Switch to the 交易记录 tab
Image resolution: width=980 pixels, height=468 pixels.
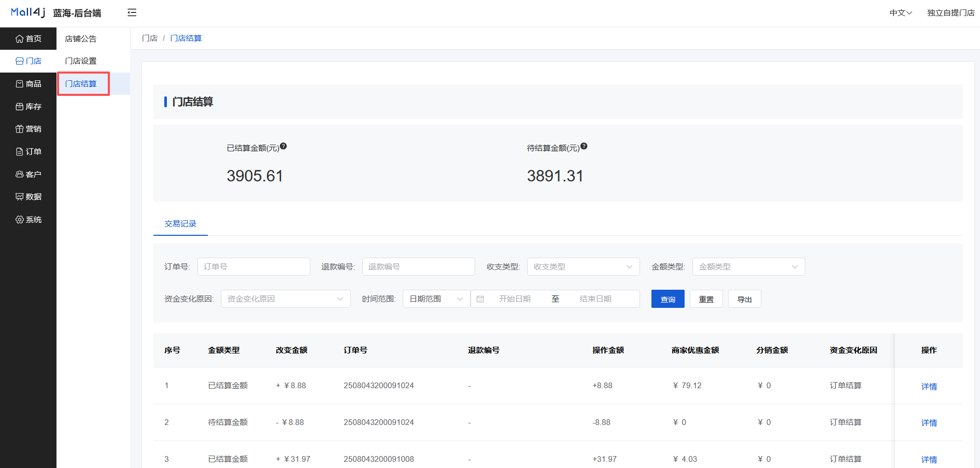coord(180,224)
